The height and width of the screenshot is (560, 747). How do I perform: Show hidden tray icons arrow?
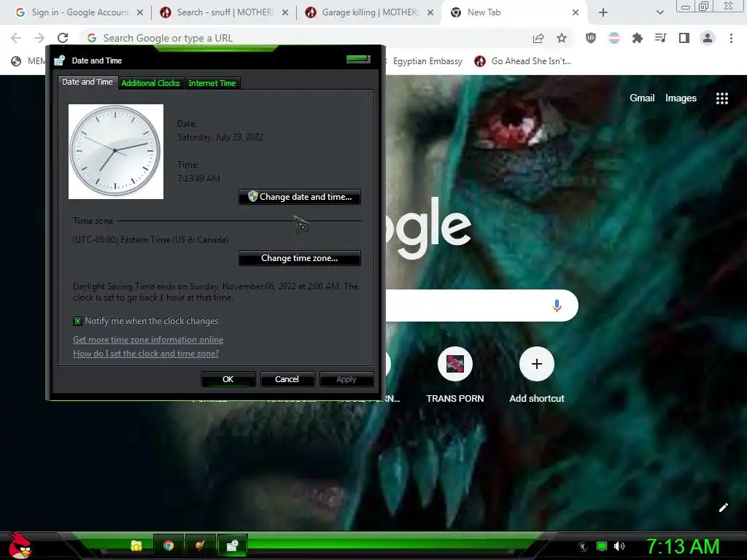[x=583, y=547]
